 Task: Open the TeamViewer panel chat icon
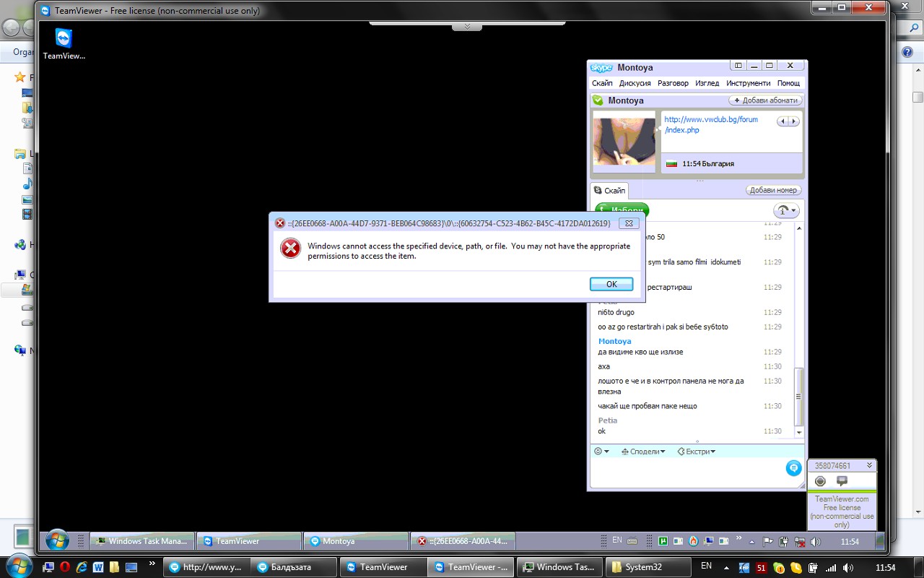842,481
